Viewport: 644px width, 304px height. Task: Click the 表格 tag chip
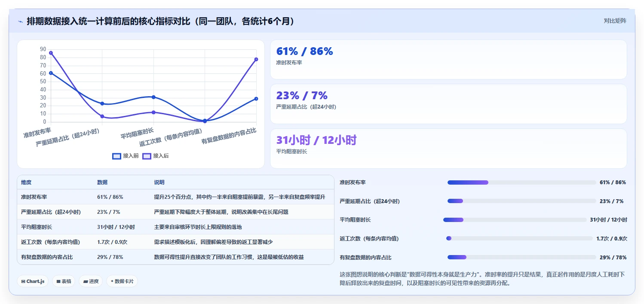(x=64, y=281)
